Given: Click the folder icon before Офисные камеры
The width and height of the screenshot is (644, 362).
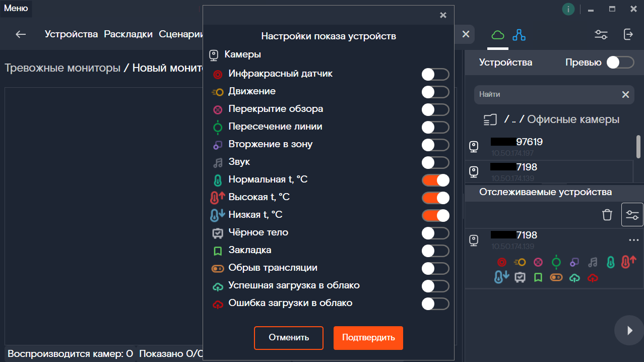Looking at the screenshot, I should pos(490,119).
